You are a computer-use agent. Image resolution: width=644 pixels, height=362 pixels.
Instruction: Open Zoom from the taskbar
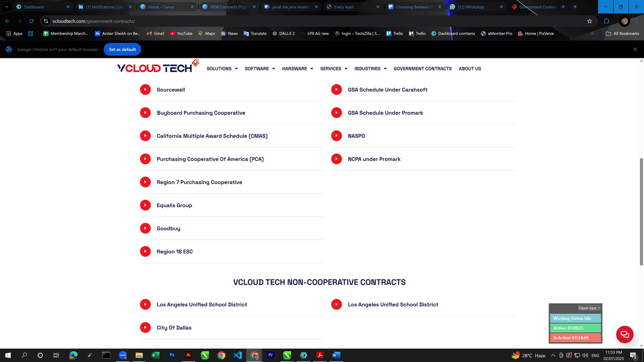122,355
